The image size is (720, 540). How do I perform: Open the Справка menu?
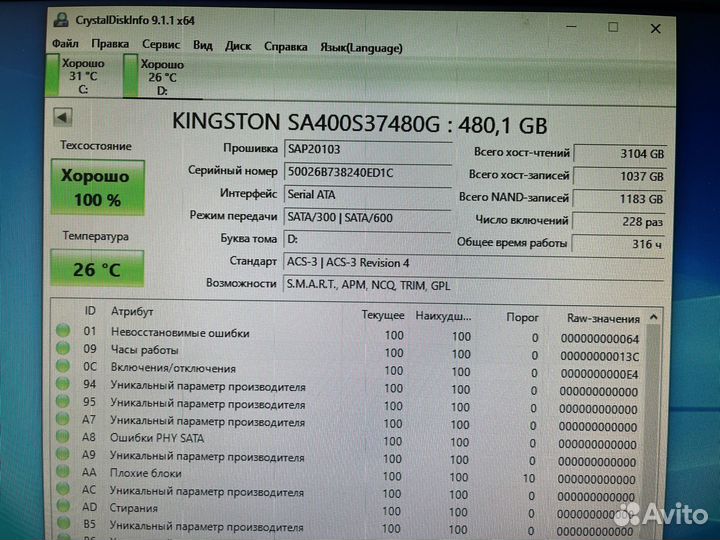(x=285, y=47)
